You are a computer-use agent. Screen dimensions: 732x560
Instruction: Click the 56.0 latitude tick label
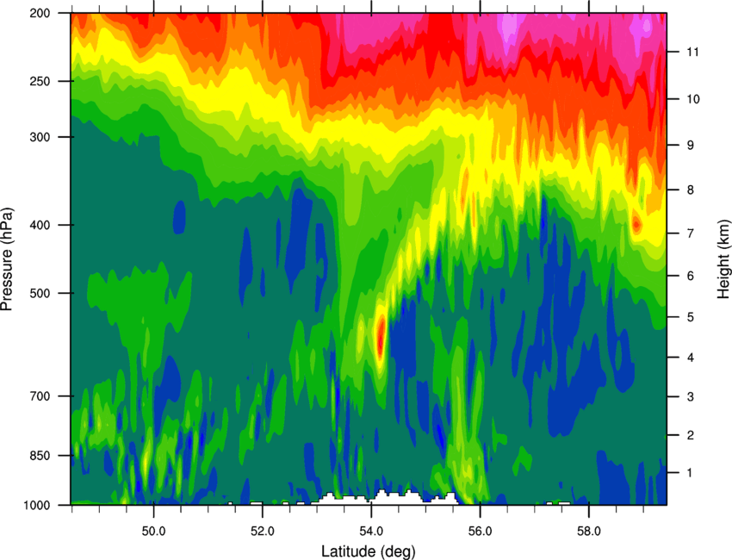(481, 531)
